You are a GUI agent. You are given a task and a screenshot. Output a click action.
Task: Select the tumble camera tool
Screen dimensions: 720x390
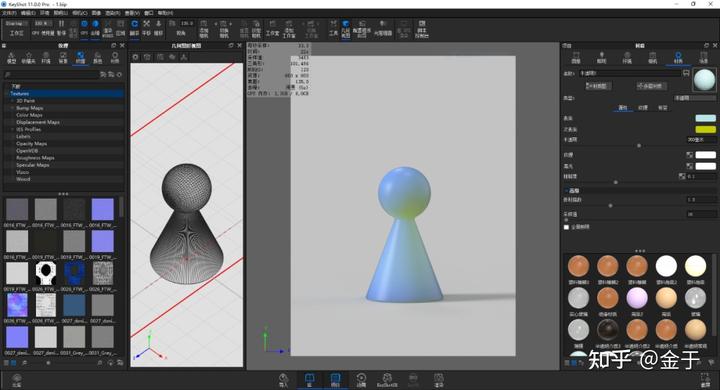(x=134, y=28)
